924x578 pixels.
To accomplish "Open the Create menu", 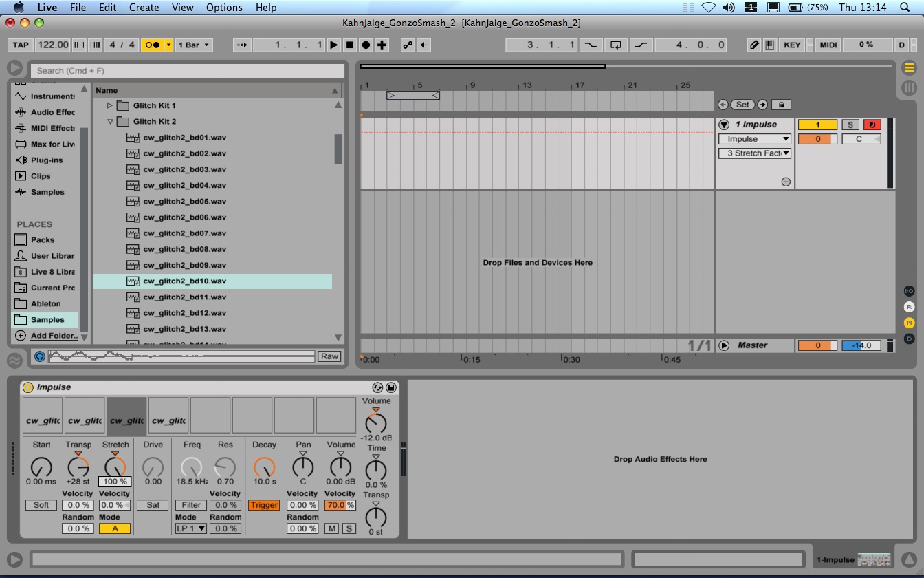I will point(144,8).
